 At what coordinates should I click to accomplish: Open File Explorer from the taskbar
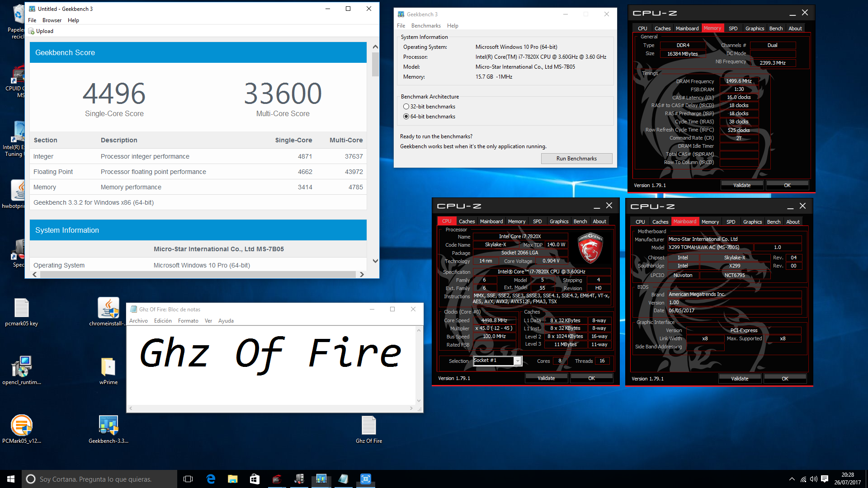[x=232, y=479]
